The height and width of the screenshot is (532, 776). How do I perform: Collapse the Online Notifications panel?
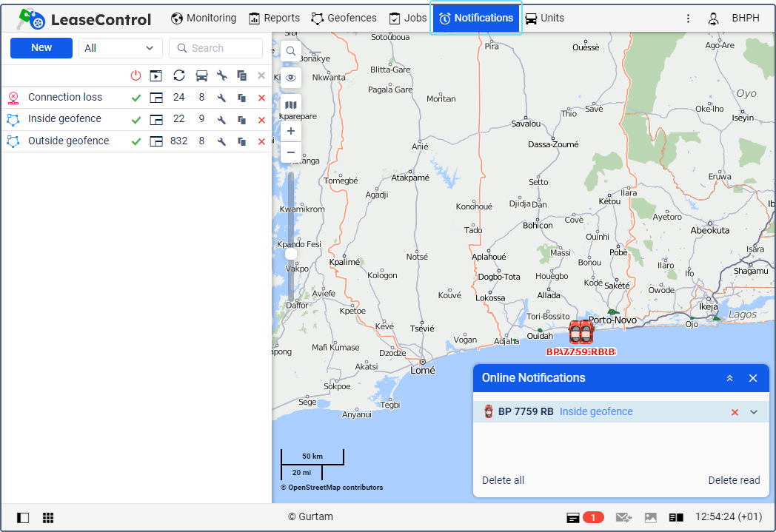click(729, 378)
